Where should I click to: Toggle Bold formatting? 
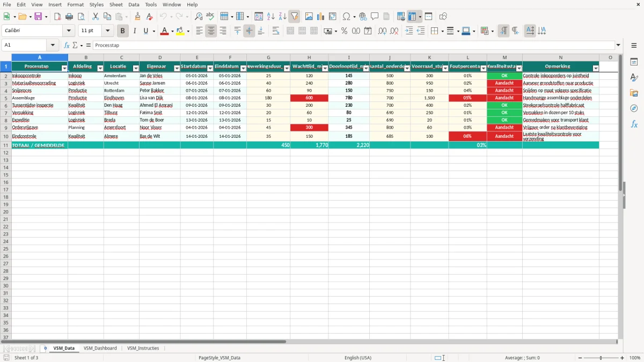coord(122,31)
